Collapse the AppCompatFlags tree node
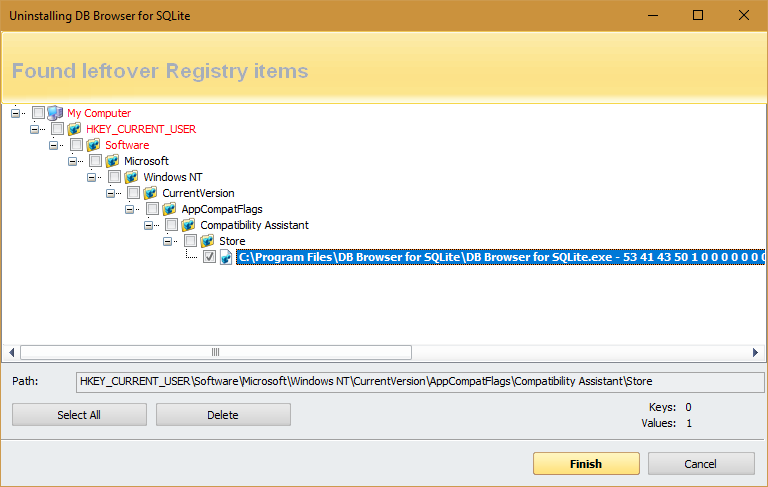 point(129,210)
